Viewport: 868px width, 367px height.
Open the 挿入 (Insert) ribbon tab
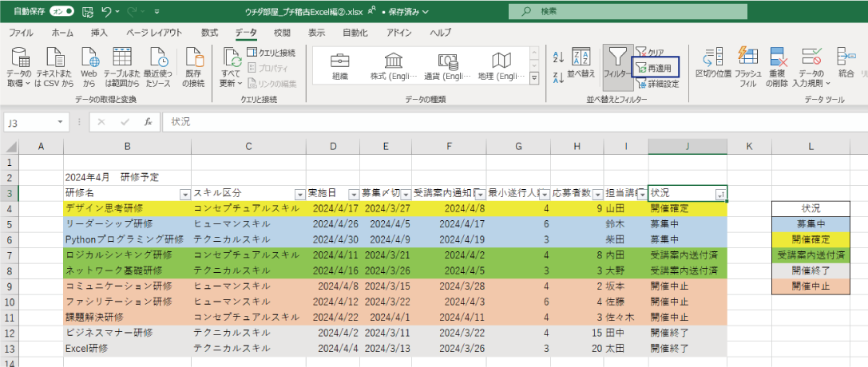coord(99,33)
